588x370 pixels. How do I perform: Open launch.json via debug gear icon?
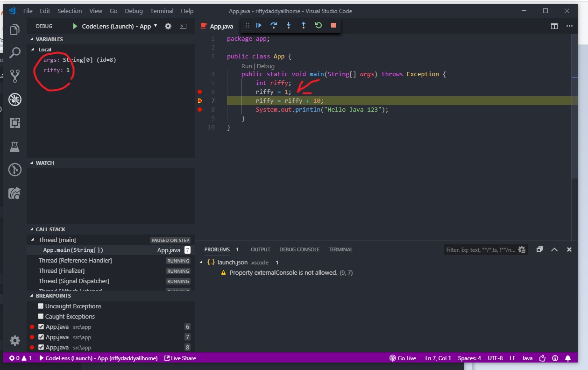tap(168, 26)
